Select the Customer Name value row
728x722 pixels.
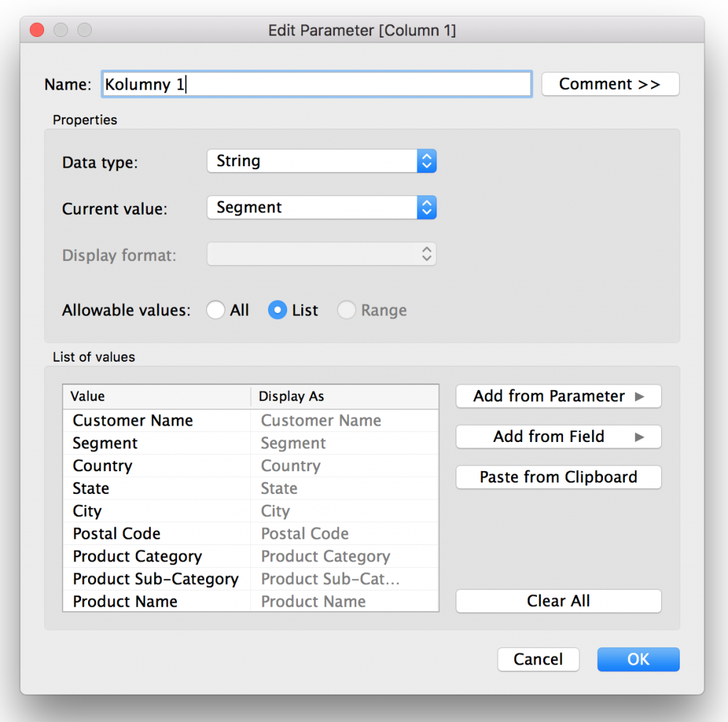133,421
